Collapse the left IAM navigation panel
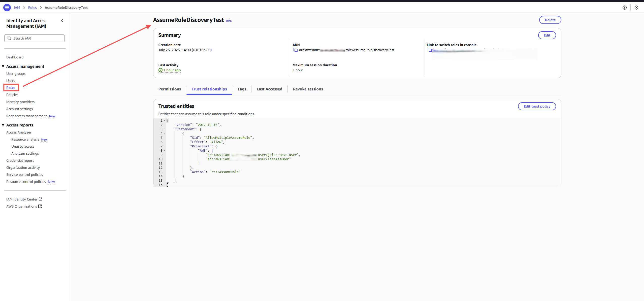The width and height of the screenshot is (644, 301). click(x=62, y=20)
